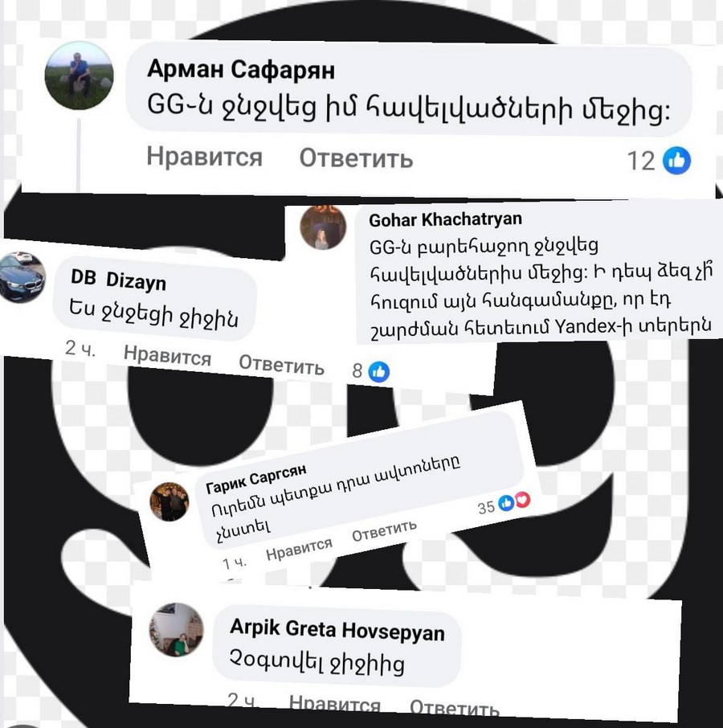Open the DB Dizayn name link
Viewport: 723px width, 728px height.
tap(118, 280)
